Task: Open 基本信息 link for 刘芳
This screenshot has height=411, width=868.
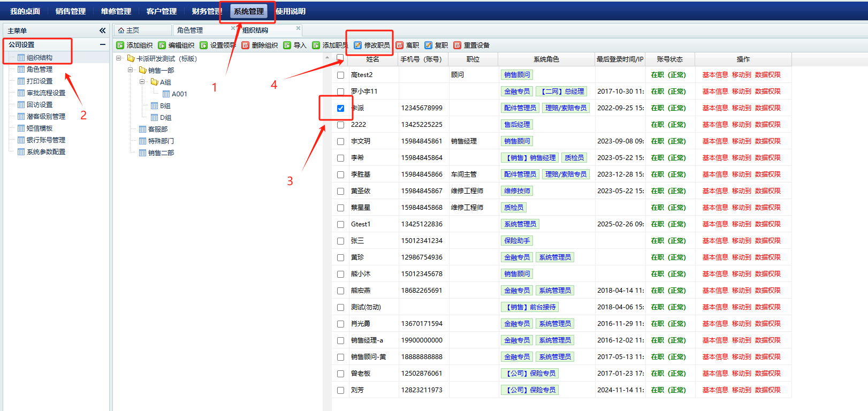Action: (x=715, y=390)
